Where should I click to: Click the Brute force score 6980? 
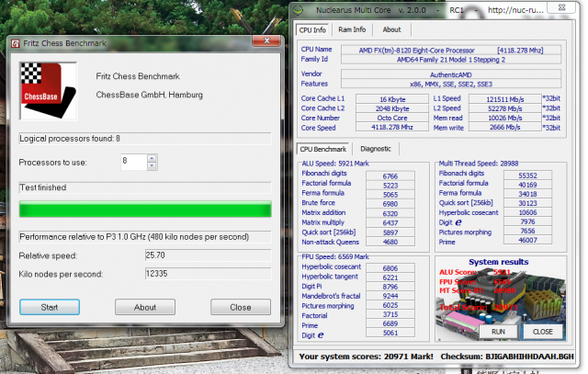coord(390,204)
